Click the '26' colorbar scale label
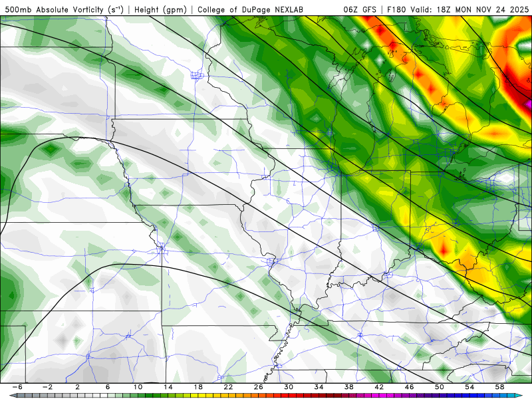Screen dimensions: 532x399 tap(259, 387)
